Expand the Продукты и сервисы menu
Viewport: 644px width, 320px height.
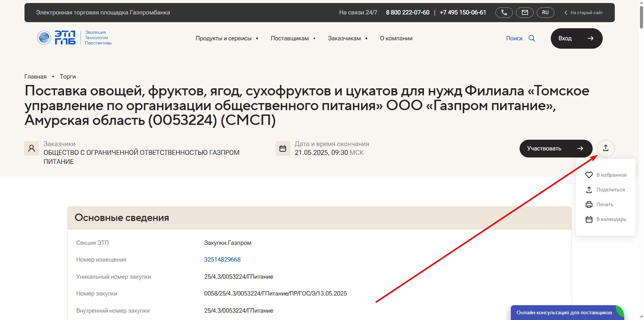click(x=227, y=38)
